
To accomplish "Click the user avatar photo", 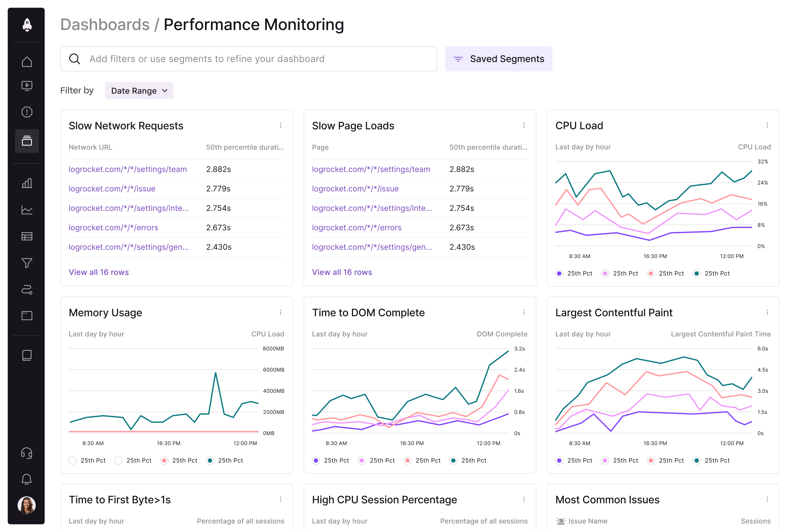I will click(27, 505).
